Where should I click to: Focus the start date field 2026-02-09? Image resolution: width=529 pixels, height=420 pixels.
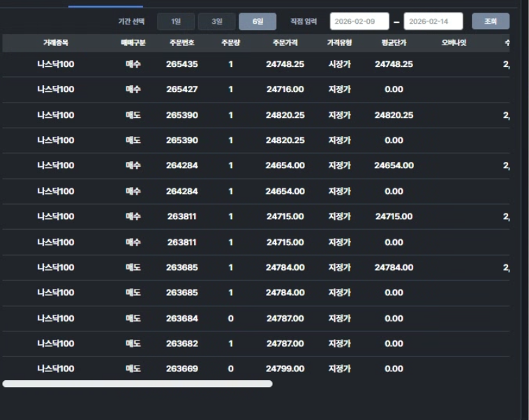tap(359, 21)
